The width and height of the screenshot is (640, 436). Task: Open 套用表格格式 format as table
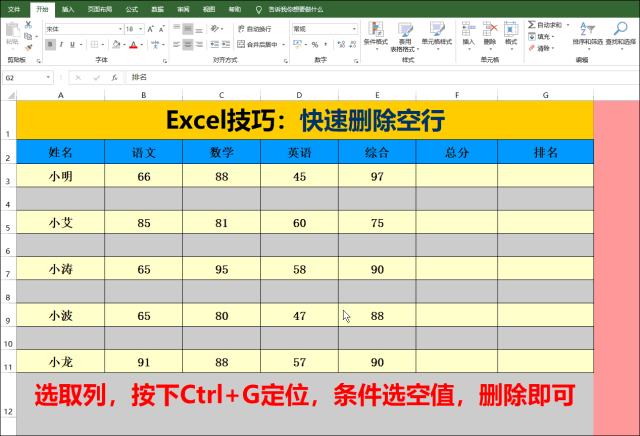[405, 37]
